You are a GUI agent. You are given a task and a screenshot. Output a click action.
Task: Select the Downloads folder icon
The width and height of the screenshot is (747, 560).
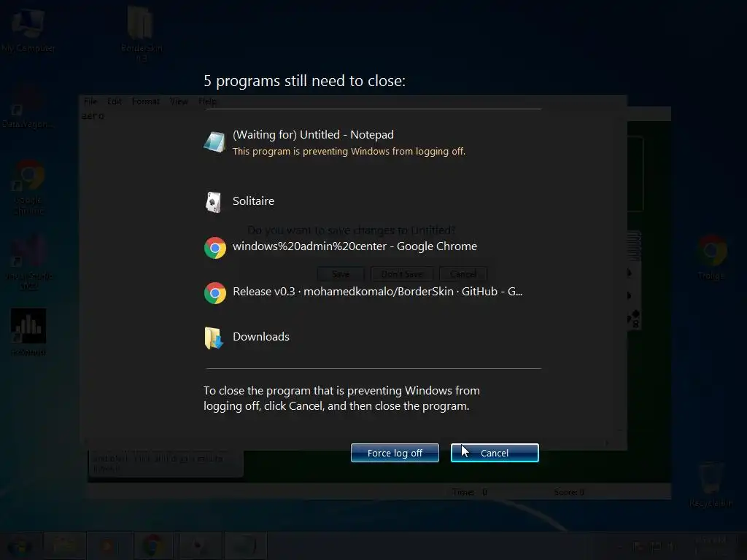pyautogui.click(x=214, y=338)
